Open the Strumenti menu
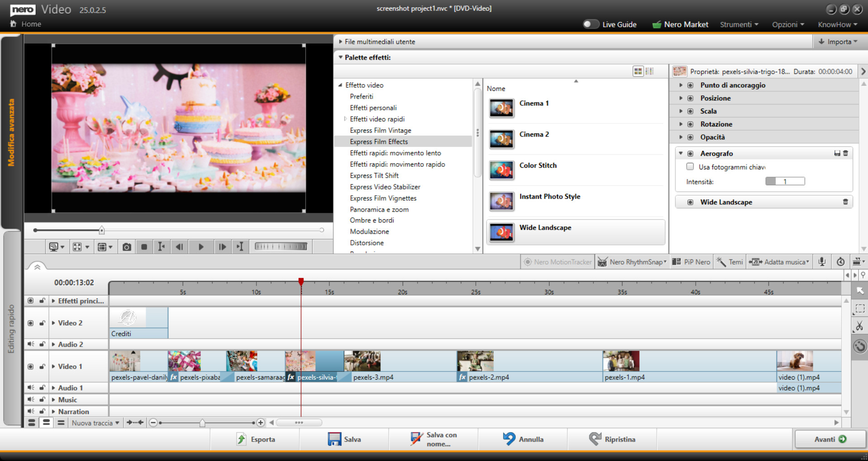The width and height of the screenshot is (868, 461). 739,24
